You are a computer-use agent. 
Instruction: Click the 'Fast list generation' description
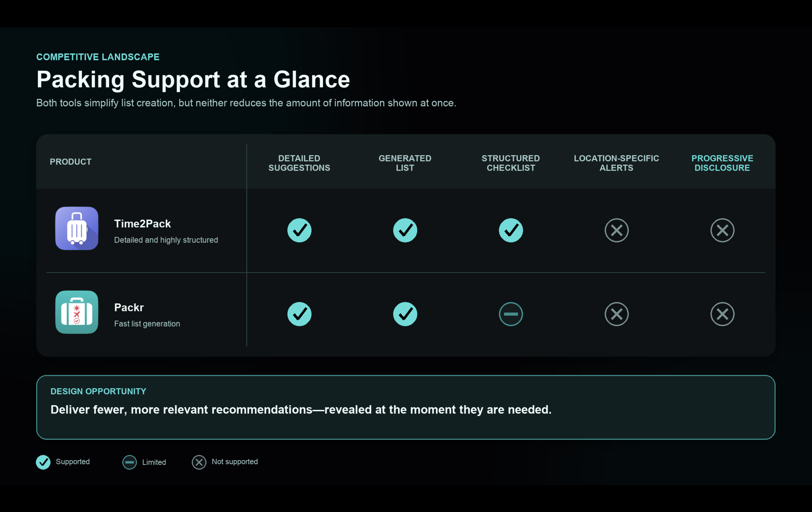(147, 324)
